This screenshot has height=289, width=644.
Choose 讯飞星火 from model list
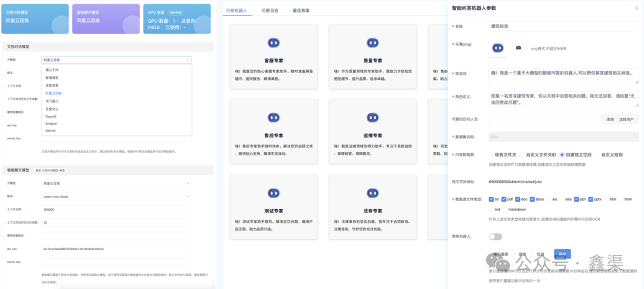point(116,101)
